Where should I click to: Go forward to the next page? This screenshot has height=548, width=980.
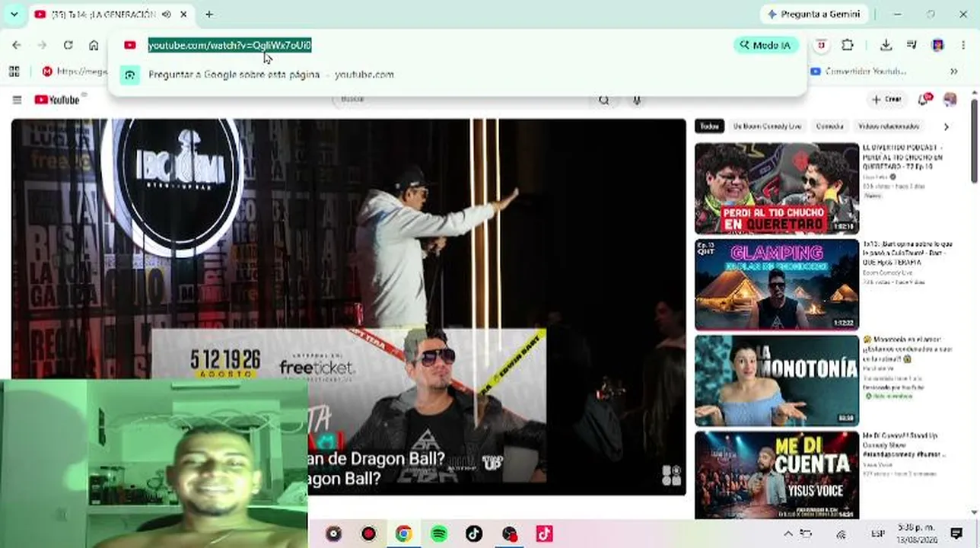(43, 45)
